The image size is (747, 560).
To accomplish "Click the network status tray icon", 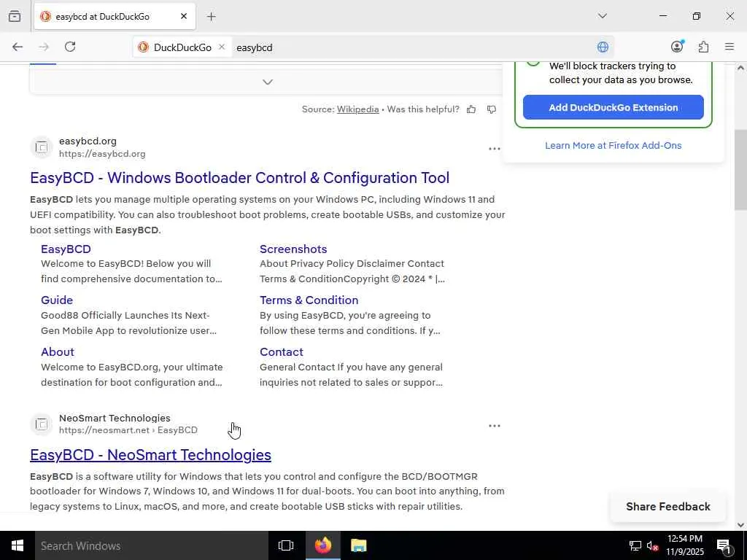I will (x=635, y=545).
